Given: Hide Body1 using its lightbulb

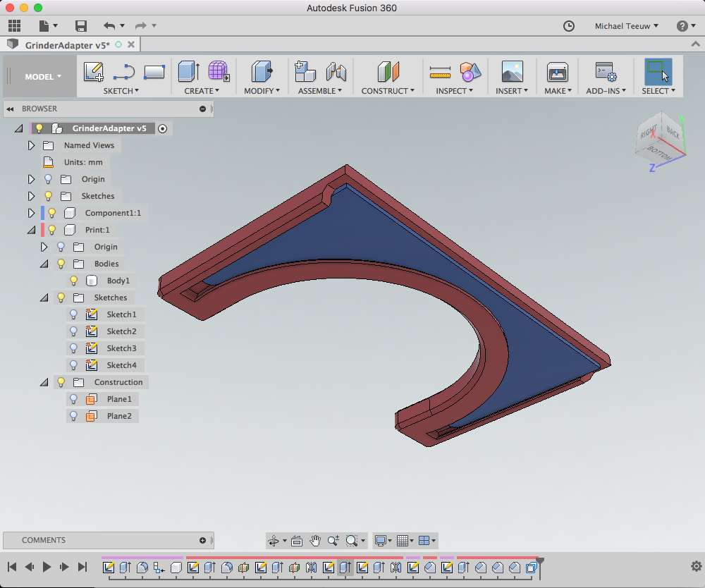Looking at the screenshot, I should 73,281.
